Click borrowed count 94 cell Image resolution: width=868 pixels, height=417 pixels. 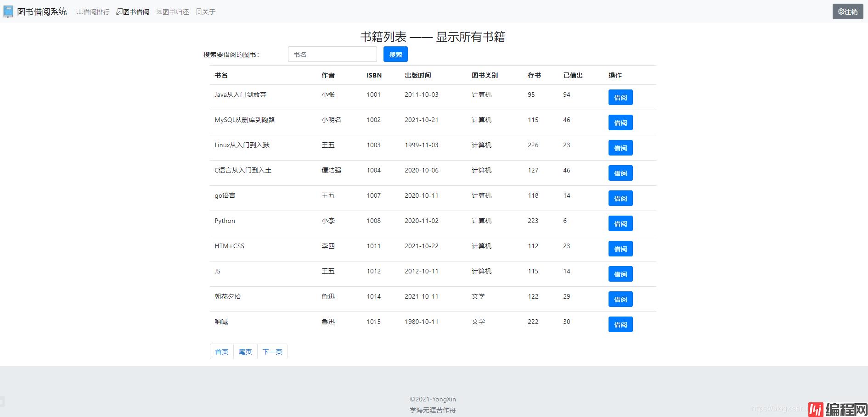567,95
